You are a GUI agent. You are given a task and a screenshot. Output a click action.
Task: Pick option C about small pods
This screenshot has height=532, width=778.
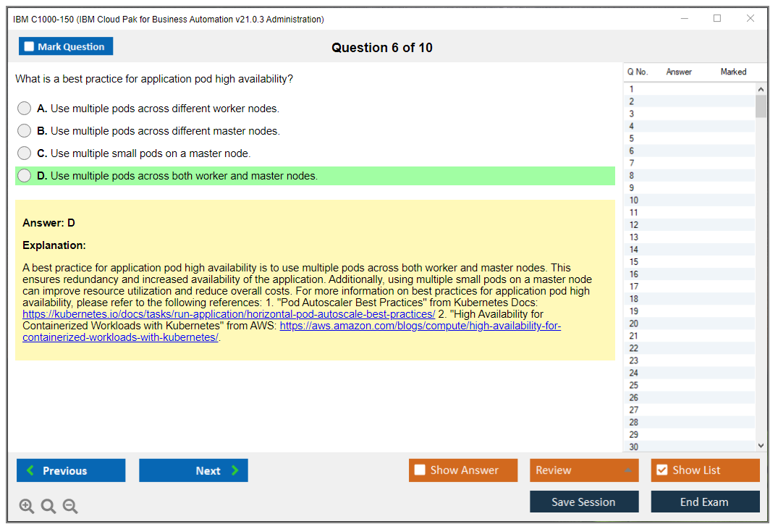25,153
